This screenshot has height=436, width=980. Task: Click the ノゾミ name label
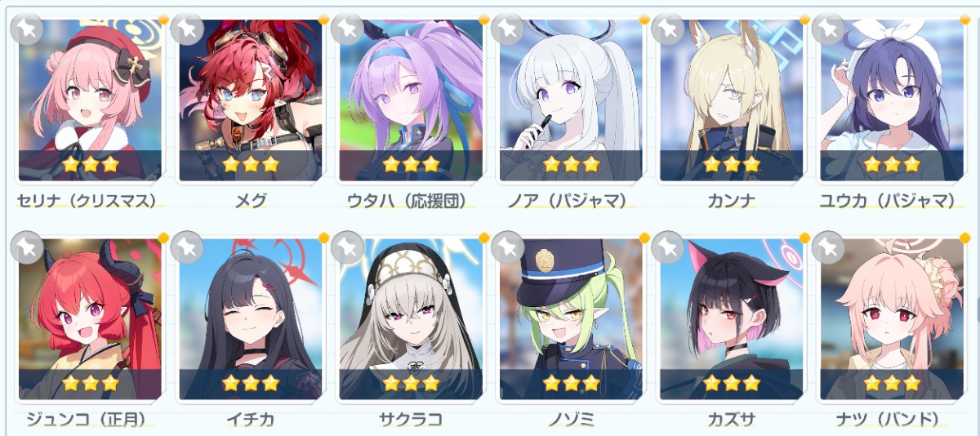pyautogui.click(x=571, y=420)
